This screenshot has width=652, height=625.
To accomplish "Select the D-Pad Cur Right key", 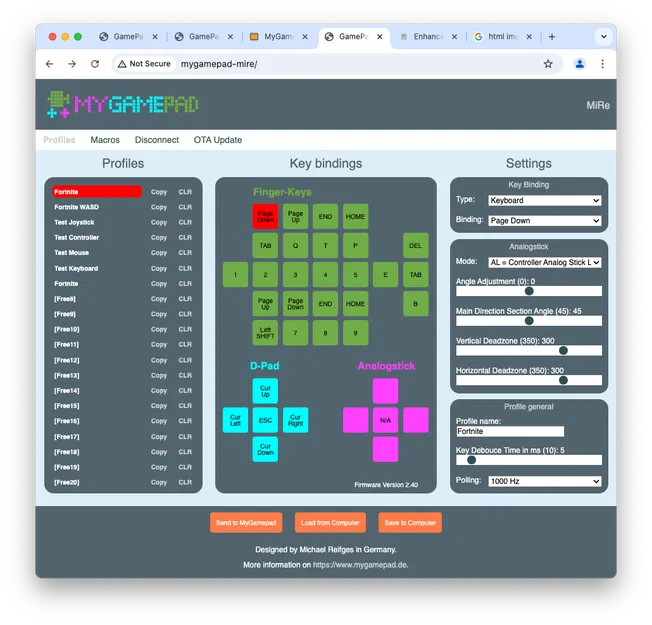I will 295,420.
